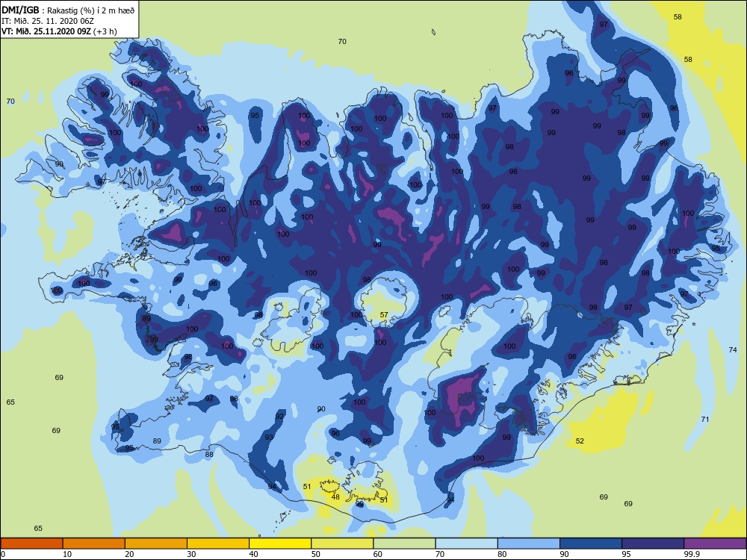The height and width of the screenshot is (560, 747).
Task: Pick the amber 20–30 legend swatch
Action: (156, 544)
